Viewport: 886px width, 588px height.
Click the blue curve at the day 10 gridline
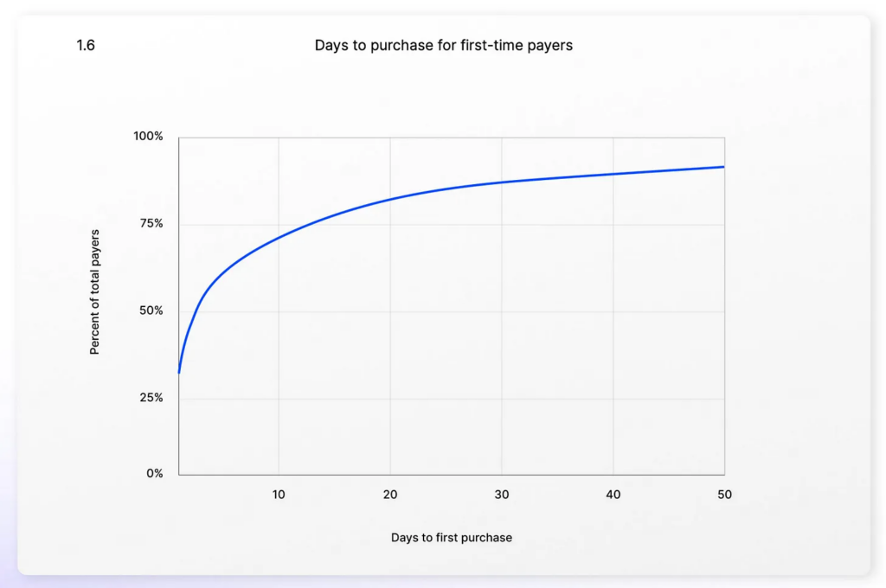coord(279,234)
